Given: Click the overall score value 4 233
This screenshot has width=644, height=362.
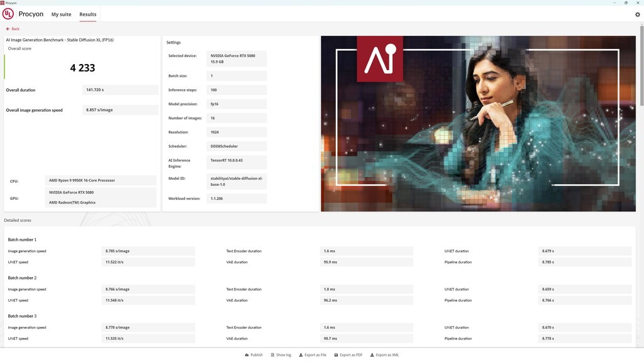Looking at the screenshot, I should pos(82,68).
